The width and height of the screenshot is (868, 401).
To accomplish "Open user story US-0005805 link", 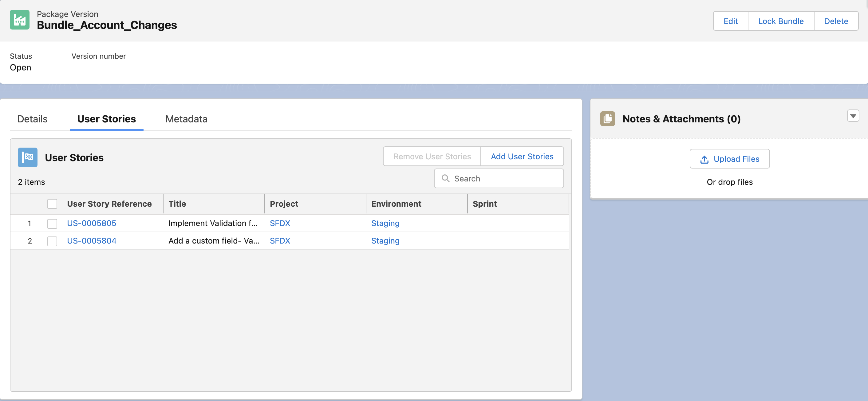I will pyautogui.click(x=91, y=223).
